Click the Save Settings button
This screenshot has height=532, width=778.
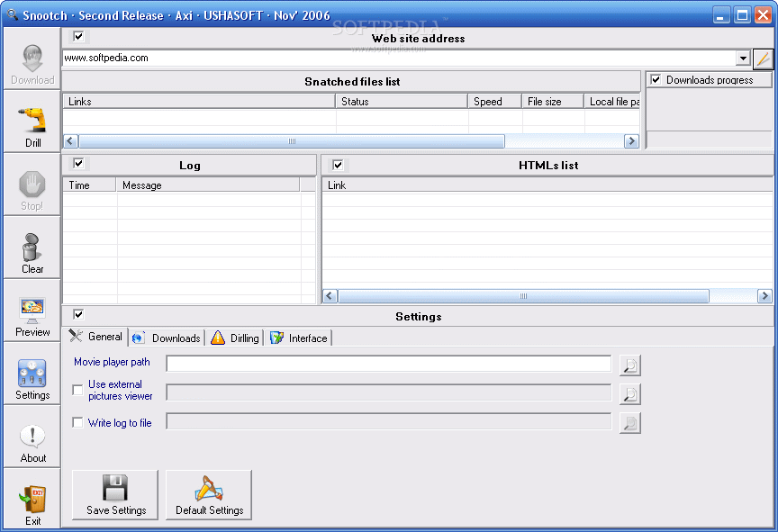coord(115,495)
